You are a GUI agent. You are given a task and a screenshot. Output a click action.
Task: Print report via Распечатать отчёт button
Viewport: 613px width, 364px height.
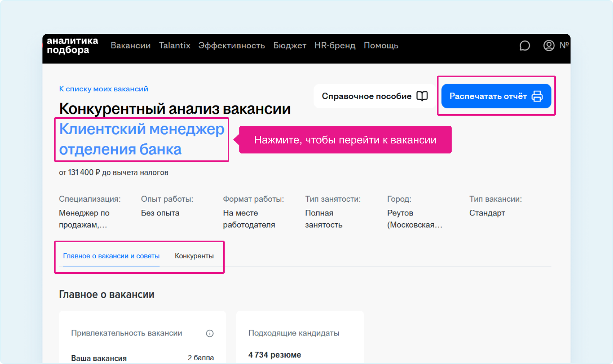(496, 96)
